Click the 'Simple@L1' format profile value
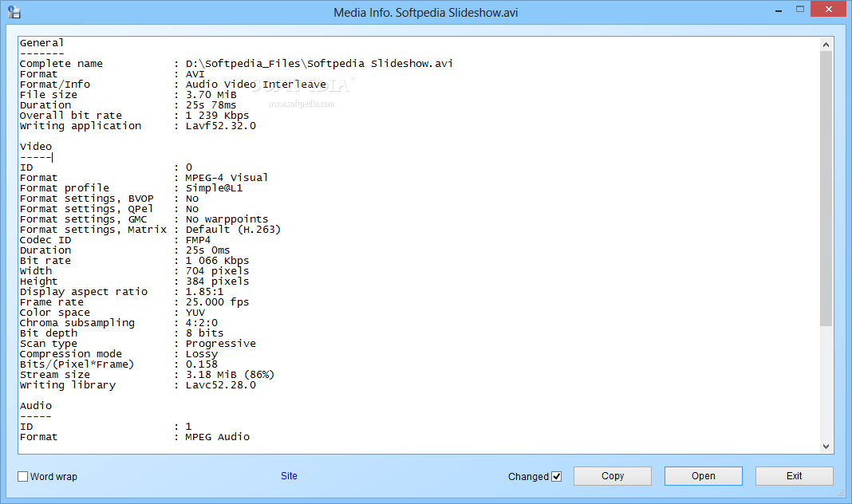Viewport: 852px width, 504px height. click(214, 188)
